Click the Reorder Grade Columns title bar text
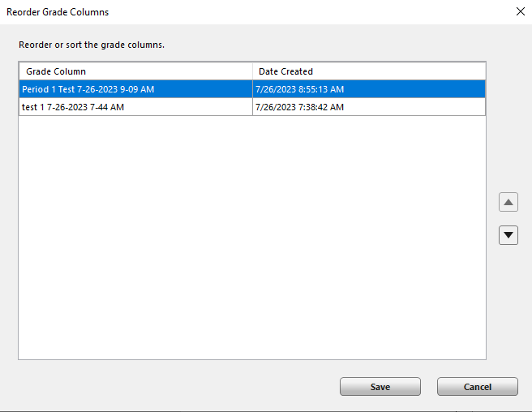 point(58,12)
